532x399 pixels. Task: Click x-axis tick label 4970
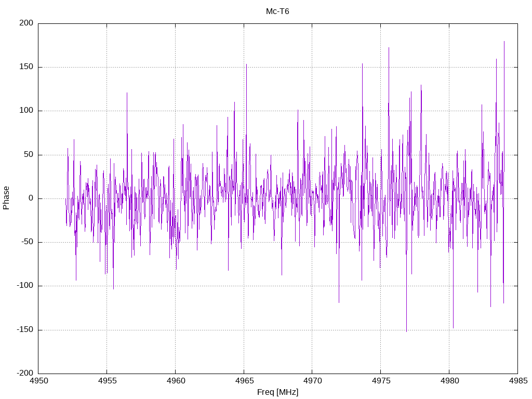coord(312,381)
